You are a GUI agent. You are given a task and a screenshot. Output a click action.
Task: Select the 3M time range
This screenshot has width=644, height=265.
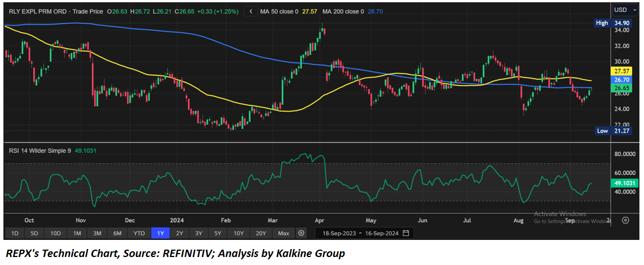[98, 234]
